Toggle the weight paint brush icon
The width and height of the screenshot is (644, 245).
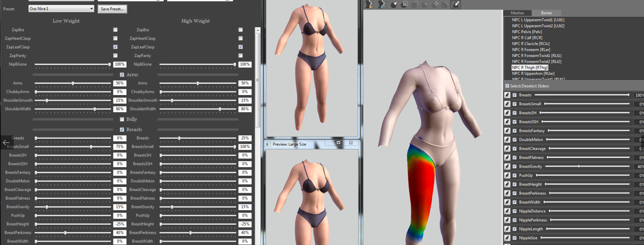pyautogui.click(x=456, y=4)
